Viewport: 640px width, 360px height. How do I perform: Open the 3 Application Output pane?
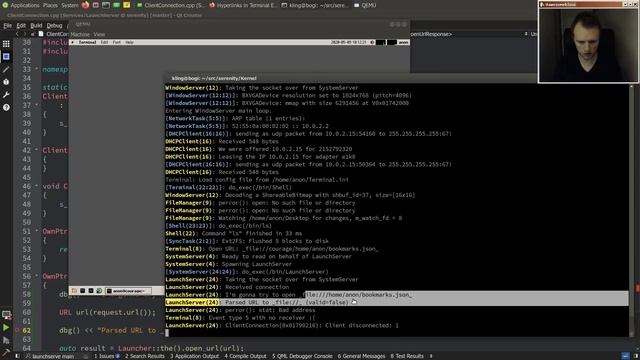[x=195, y=356]
